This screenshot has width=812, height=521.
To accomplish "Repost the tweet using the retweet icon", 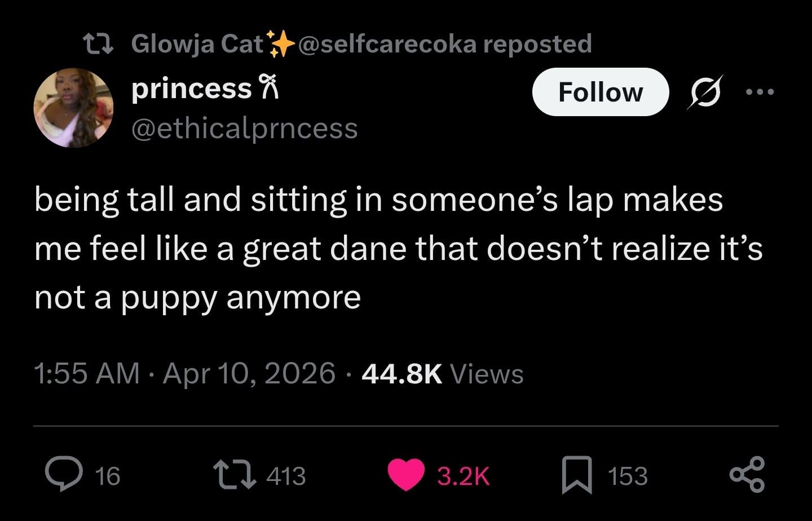I will 232,475.
